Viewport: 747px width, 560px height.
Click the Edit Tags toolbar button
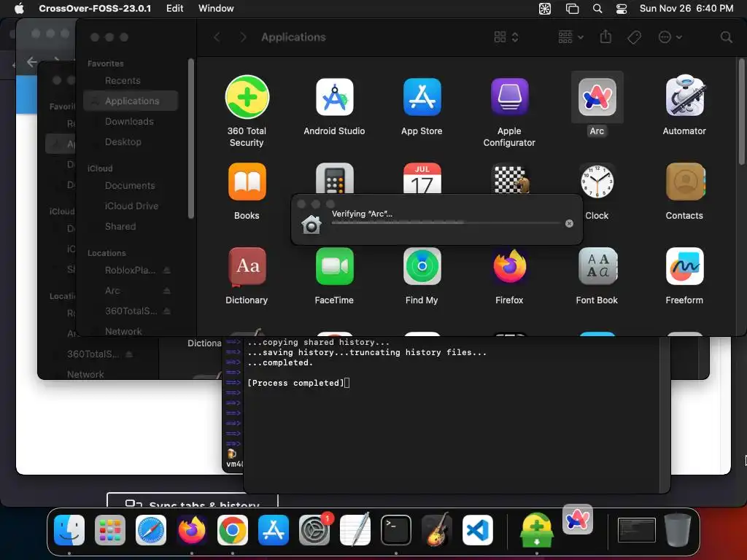pyautogui.click(x=634, y=37)
